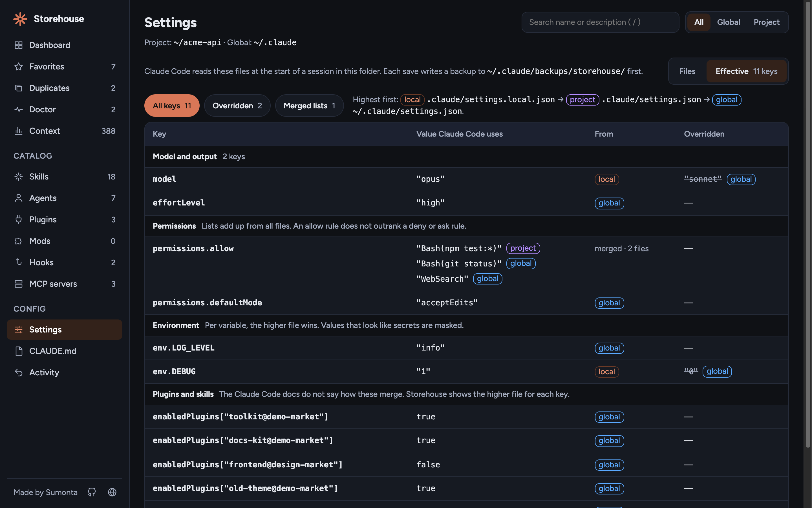Click the Skills sparkle icon
This screenshot has height=508, width=812.
coord(18,177)
